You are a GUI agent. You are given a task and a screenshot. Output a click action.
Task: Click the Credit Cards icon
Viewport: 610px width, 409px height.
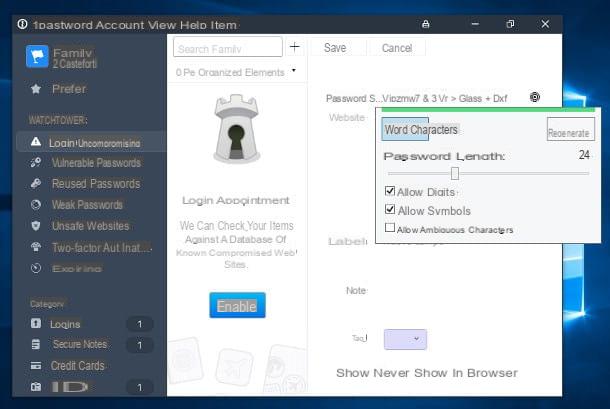36,365
